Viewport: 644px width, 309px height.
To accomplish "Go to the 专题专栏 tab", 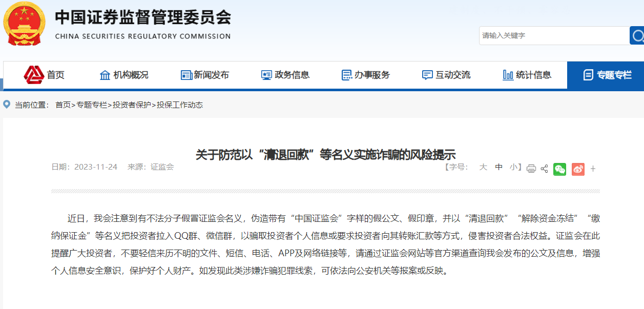I will (x=607, y=75).
